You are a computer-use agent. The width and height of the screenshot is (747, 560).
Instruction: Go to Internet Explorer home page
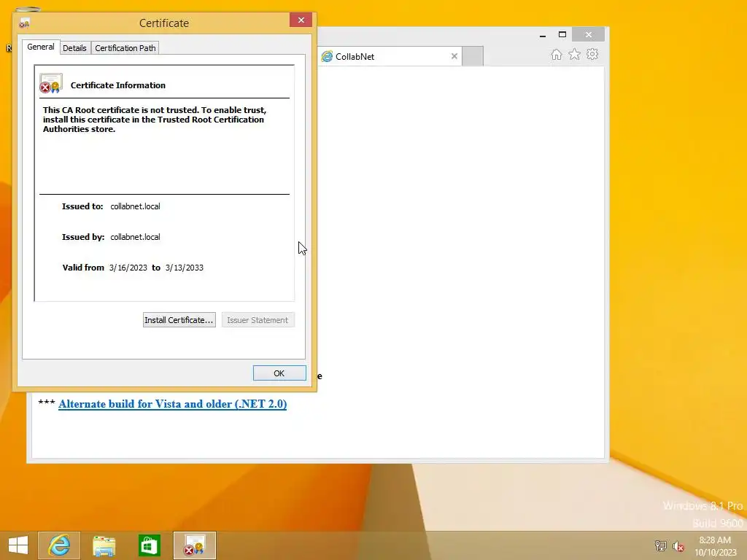pos(557,54)
